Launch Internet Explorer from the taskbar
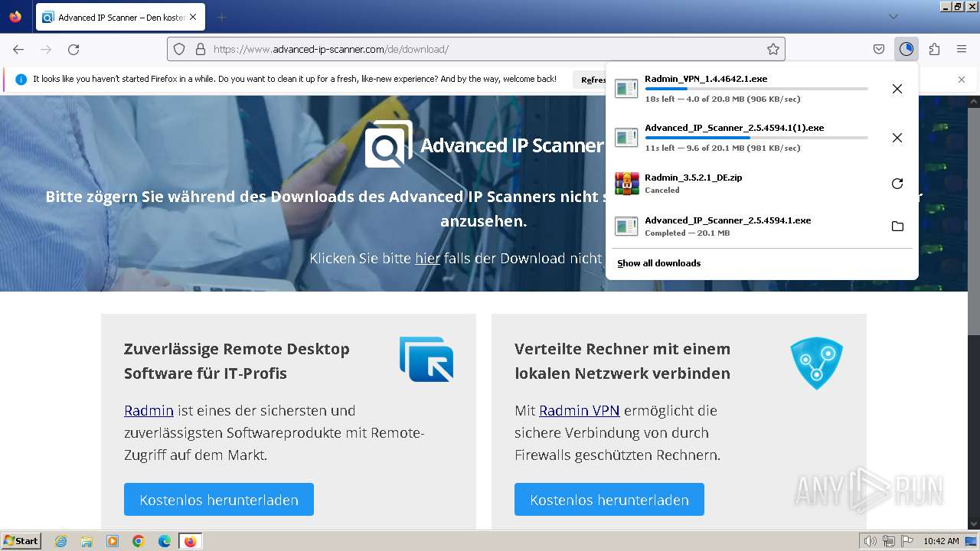 click(x=60, y=541)
